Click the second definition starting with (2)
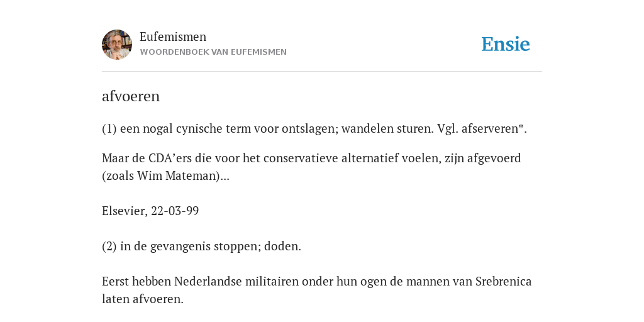The height and width of the screenshot is (322, 644). click(x=201, y=247)
